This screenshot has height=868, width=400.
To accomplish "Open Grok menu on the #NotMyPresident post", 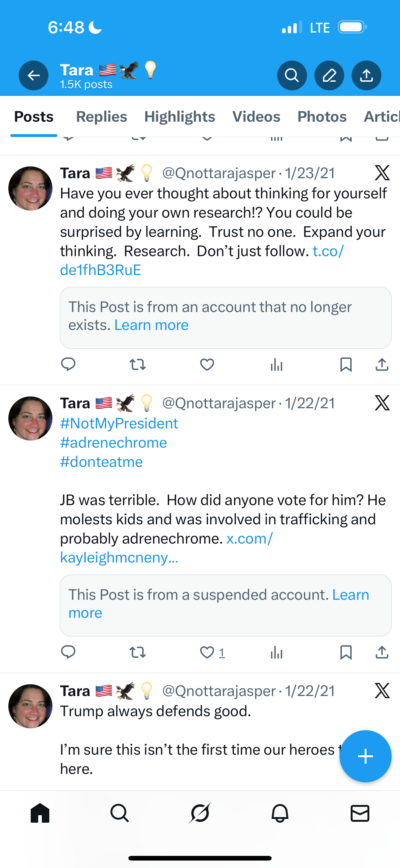I will click(382, 403).
